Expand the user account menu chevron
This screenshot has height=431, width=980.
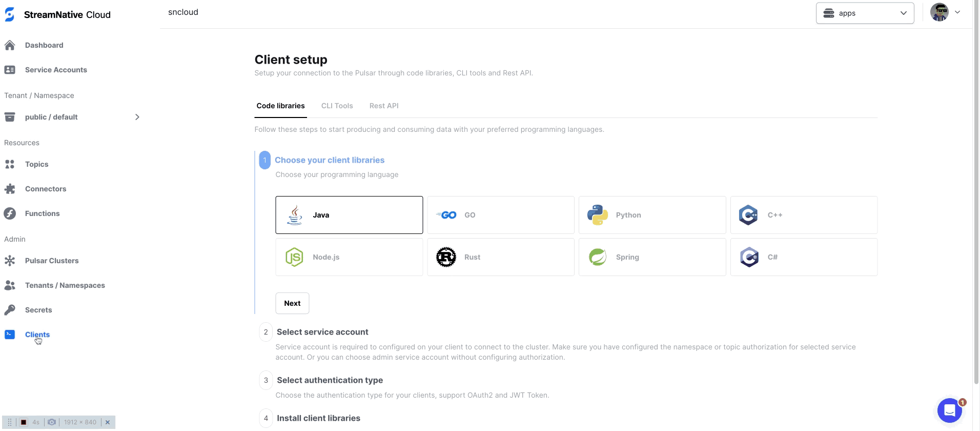(957, 12)
